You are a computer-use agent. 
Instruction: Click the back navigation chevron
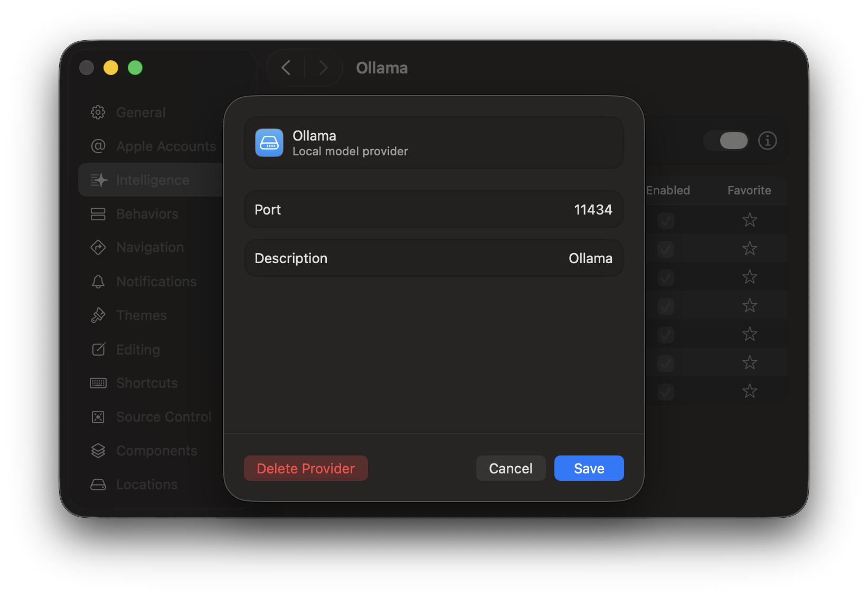[x=286, y=68]
